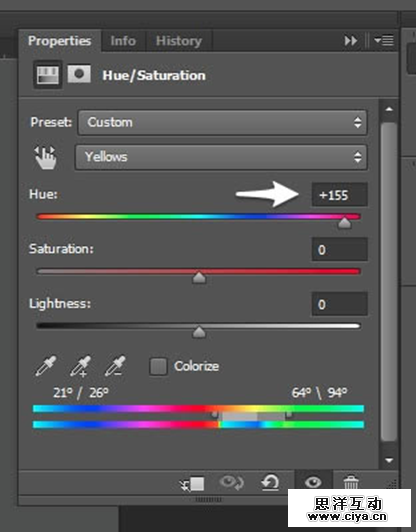Delete this adjustment layer via trash

click(x=351, y=482)
